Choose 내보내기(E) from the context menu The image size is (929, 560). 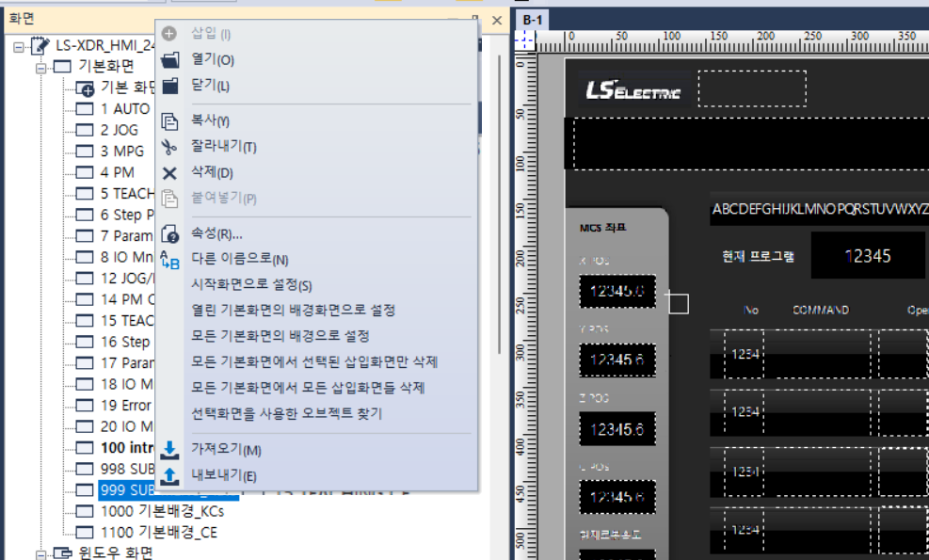click(224, 475)
